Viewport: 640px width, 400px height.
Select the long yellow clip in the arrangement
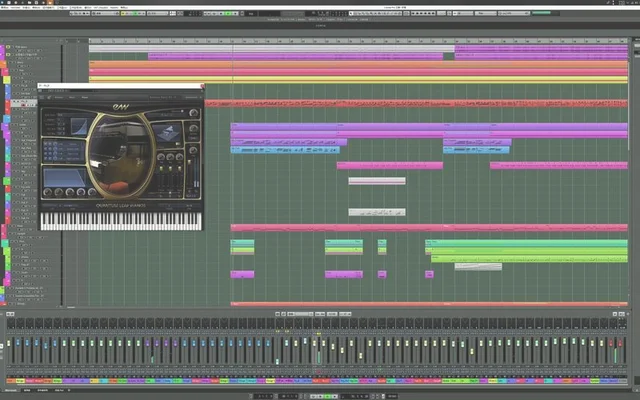(x=358, y=80)
